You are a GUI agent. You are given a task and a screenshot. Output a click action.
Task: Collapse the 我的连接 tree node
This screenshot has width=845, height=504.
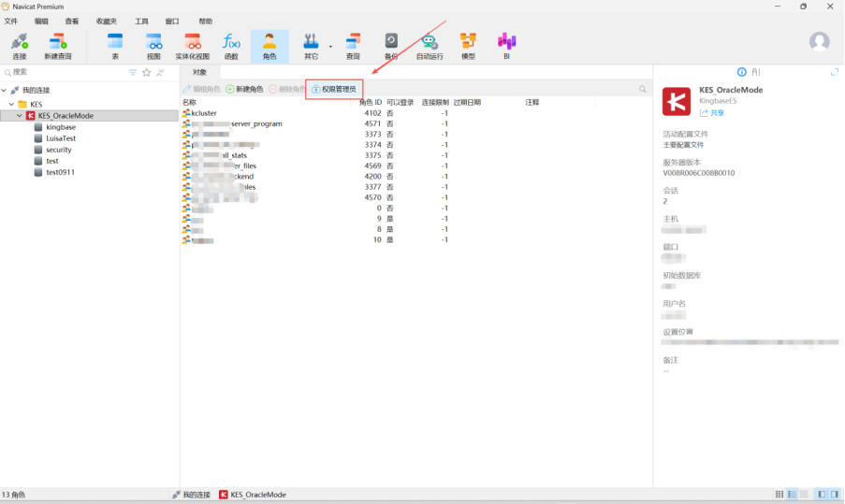(x=5, y=90)
